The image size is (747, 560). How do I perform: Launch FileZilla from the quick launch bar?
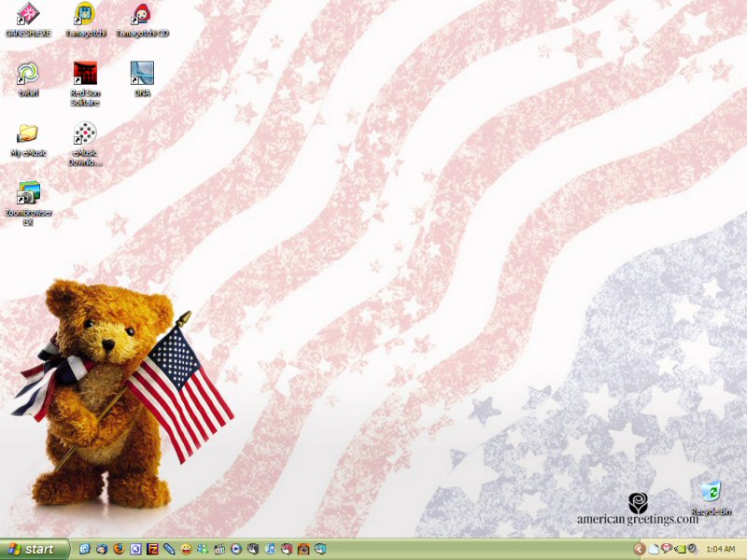(153, 549)
